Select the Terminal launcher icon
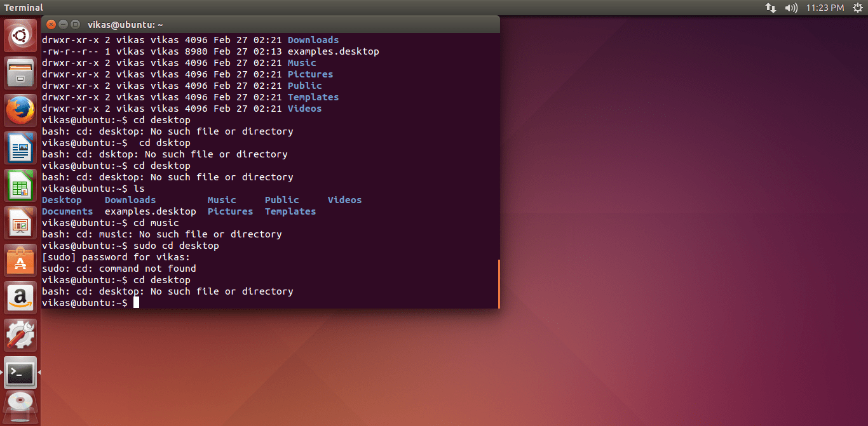The image size is (868, 426). point(21,373)
